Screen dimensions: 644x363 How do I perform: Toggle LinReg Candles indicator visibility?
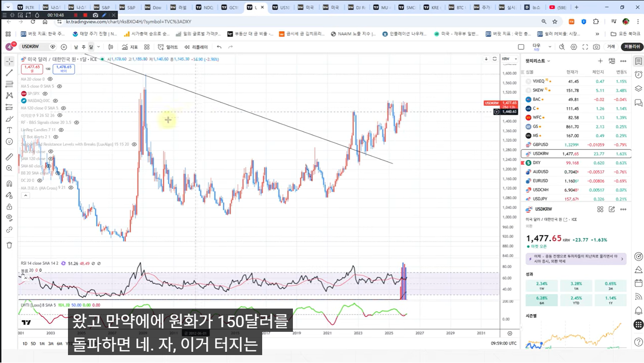[61, 129]
